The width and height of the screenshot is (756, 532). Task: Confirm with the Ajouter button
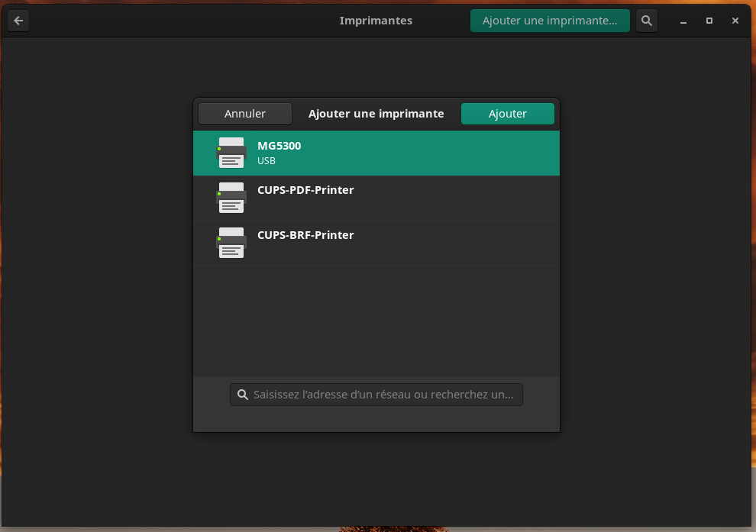[508, 114]
